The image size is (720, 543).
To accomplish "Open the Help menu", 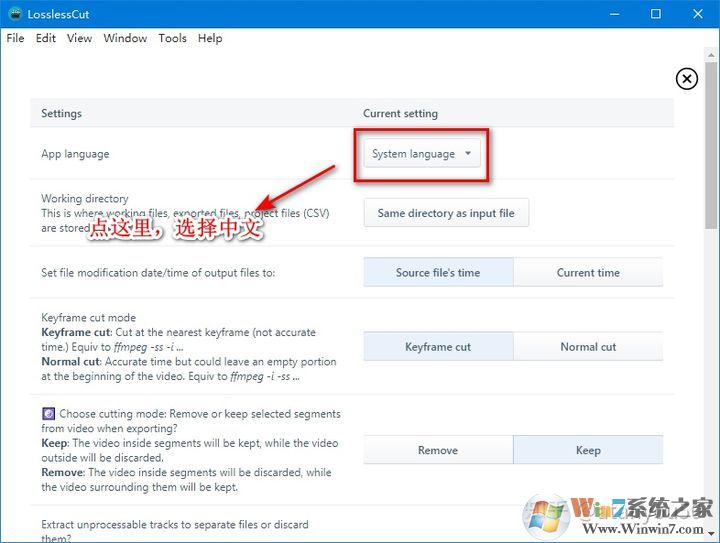I will [210, 38].
